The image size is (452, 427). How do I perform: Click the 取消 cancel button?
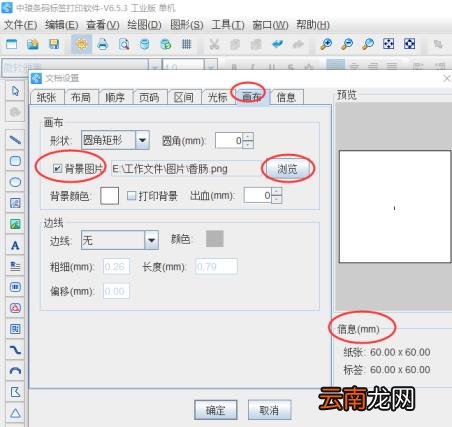(x=269, y=410)
